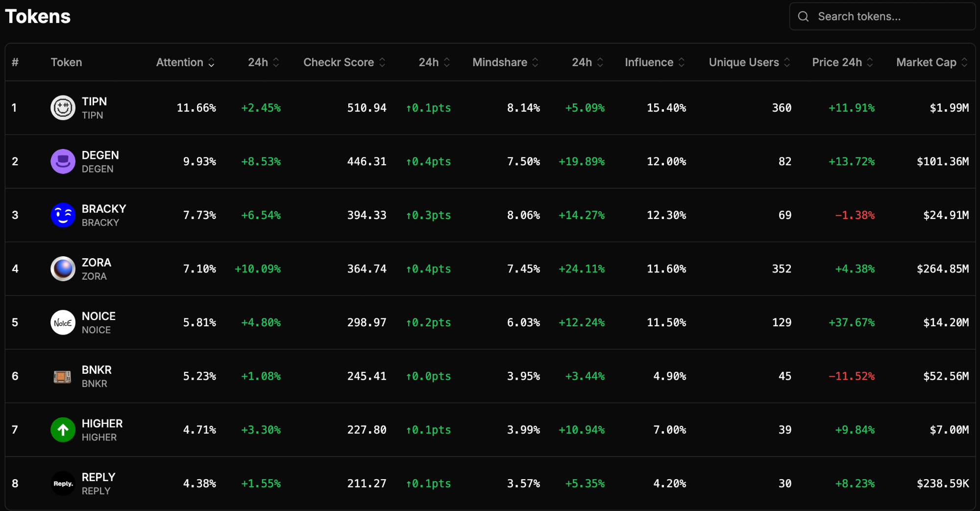The image size is (980, 511).
Task: Click HIGHER market cap $7.00M
Action: click(x=949, y=430)
